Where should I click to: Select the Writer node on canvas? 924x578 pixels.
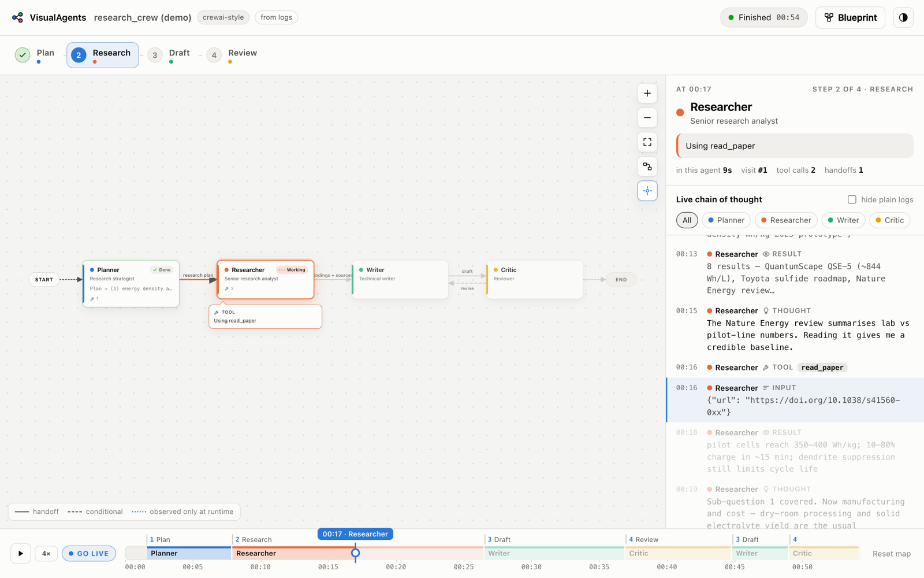pyautogui.click(x=400, y=279)
